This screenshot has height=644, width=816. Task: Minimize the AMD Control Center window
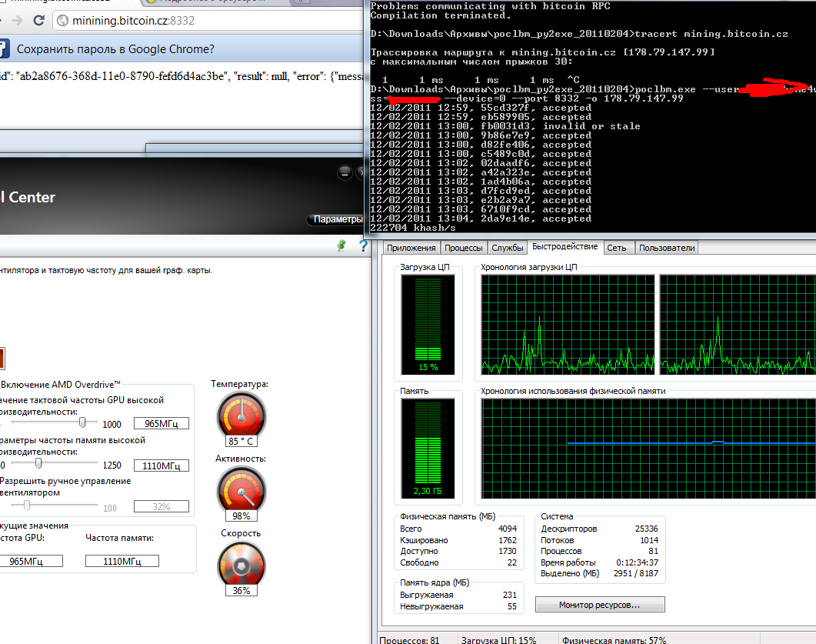click(x=345, y=172)
